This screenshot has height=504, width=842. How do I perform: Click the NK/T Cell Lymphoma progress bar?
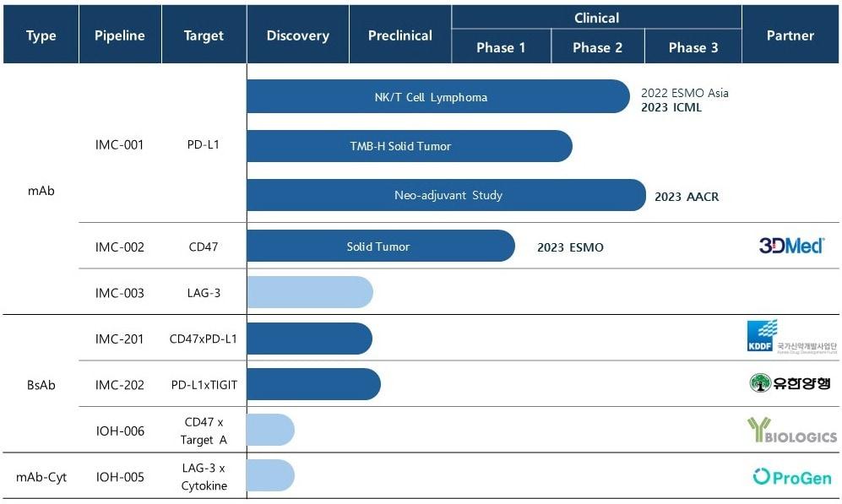pos(431,97)
